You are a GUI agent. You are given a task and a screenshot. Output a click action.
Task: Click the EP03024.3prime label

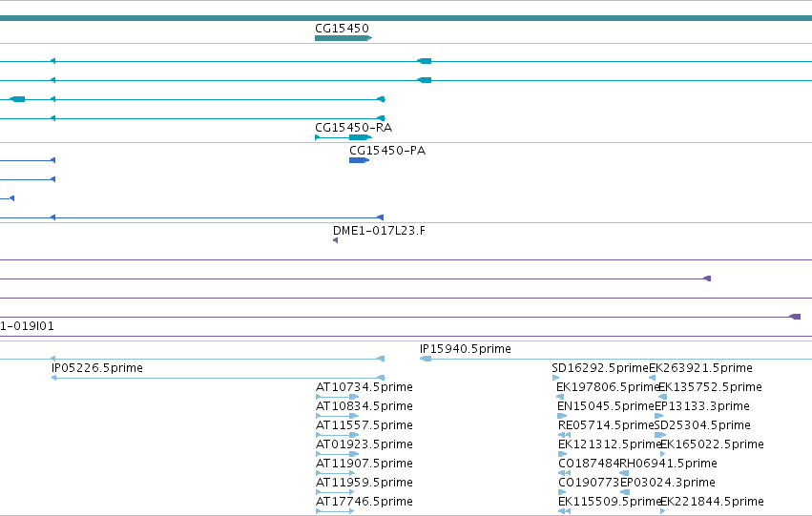pos(668,483)
